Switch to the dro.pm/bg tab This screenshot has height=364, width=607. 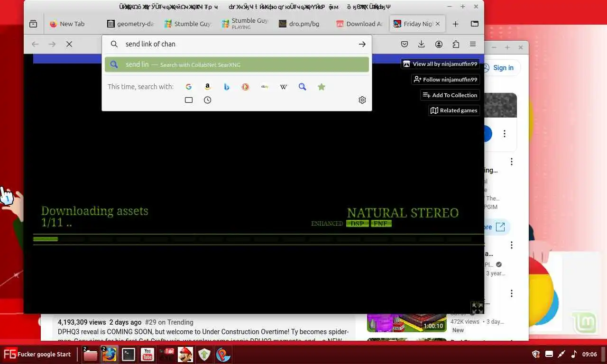coord(303,24)
